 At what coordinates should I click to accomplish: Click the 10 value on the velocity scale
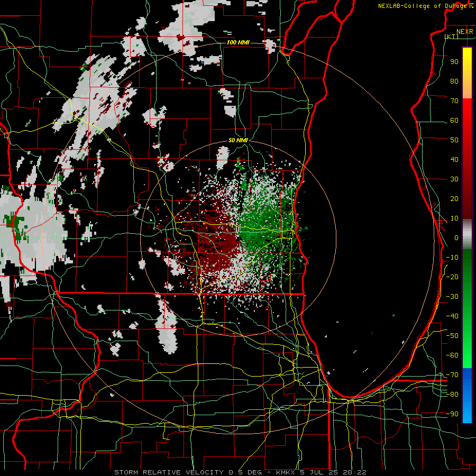point(454,218)
